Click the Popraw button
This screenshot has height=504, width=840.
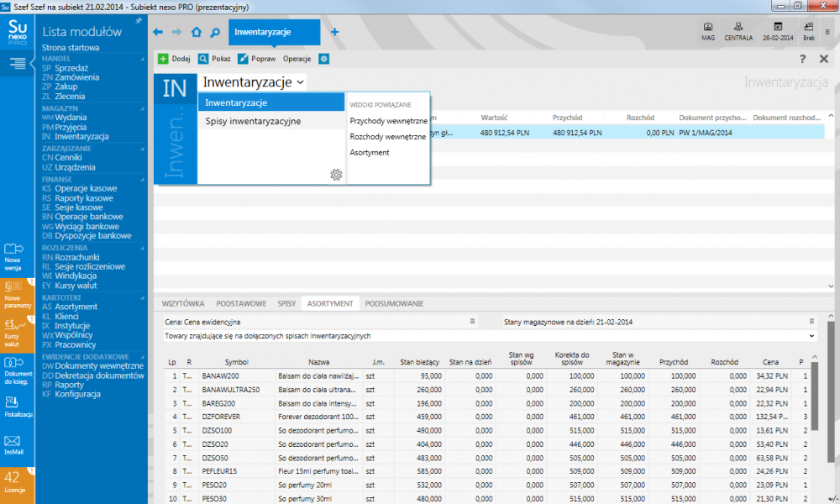(256, 59)
